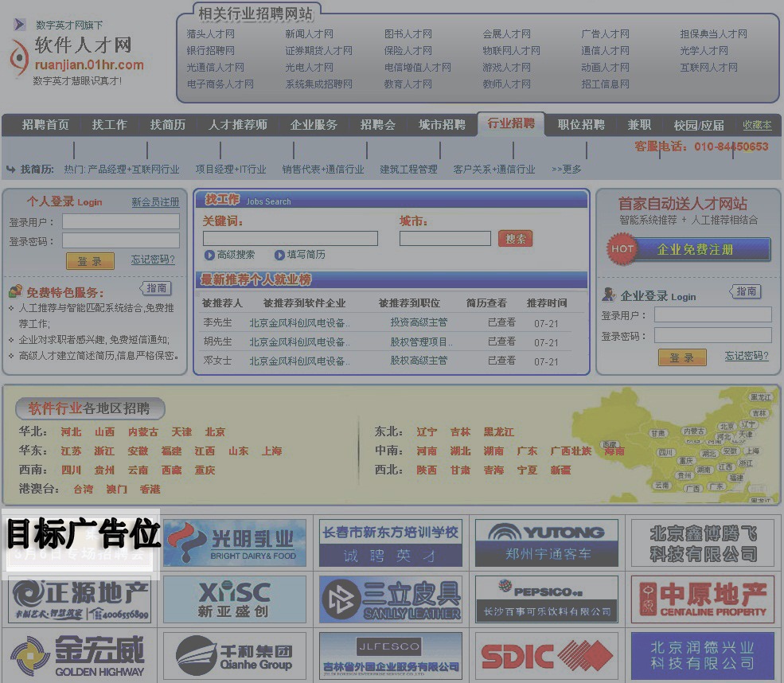This screenshot has width=784, height=683.
Task: Open the 游戏人才网 link
Action: coord(506,67)
